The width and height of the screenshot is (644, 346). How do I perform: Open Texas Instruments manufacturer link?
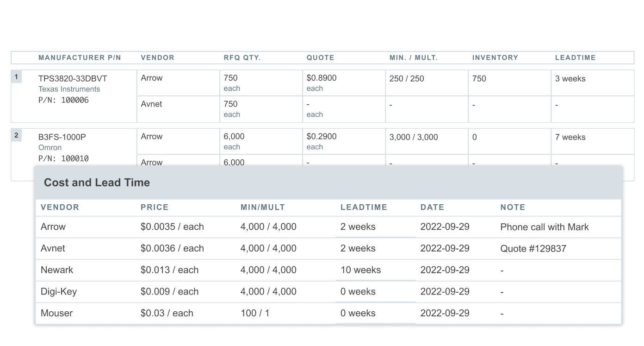coord(69,89)
